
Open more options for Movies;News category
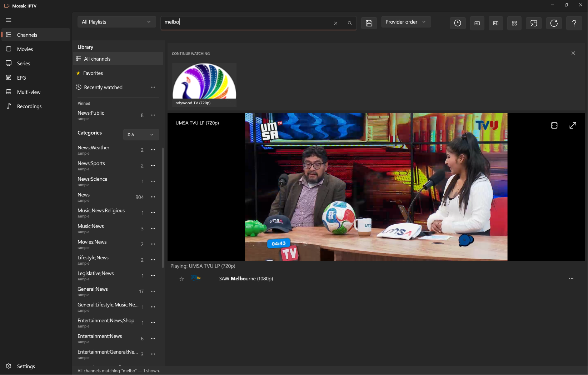coord(153,244)
